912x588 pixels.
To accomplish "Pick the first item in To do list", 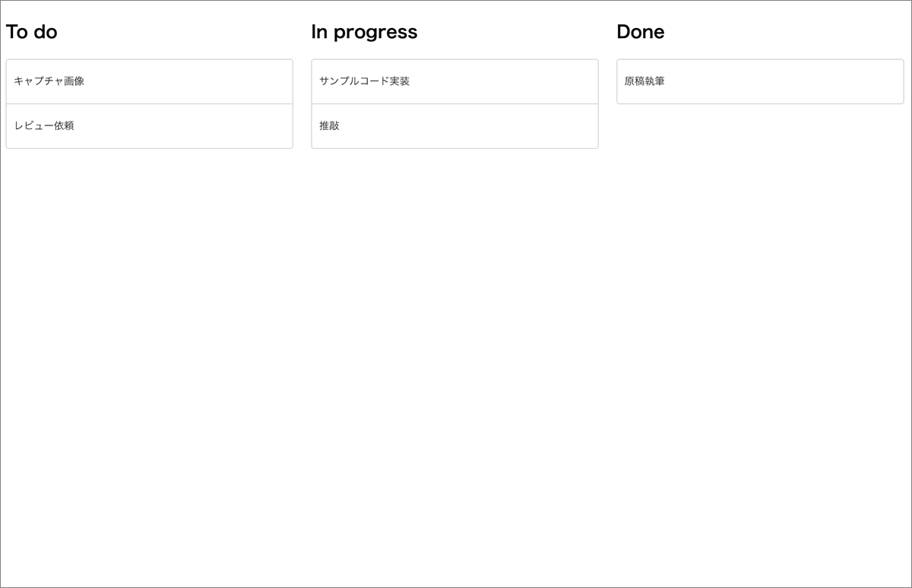I will (149, 81).
